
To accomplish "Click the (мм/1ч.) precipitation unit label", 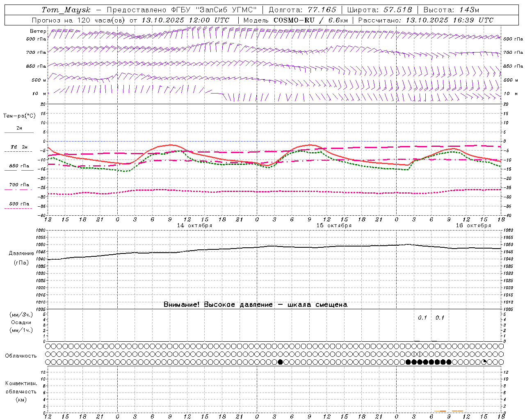I will point(21,330).
